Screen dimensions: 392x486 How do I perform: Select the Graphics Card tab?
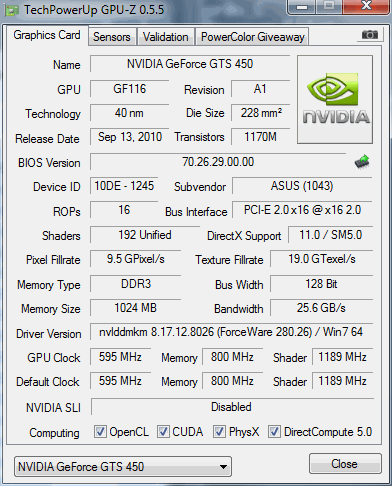point(47,35)
